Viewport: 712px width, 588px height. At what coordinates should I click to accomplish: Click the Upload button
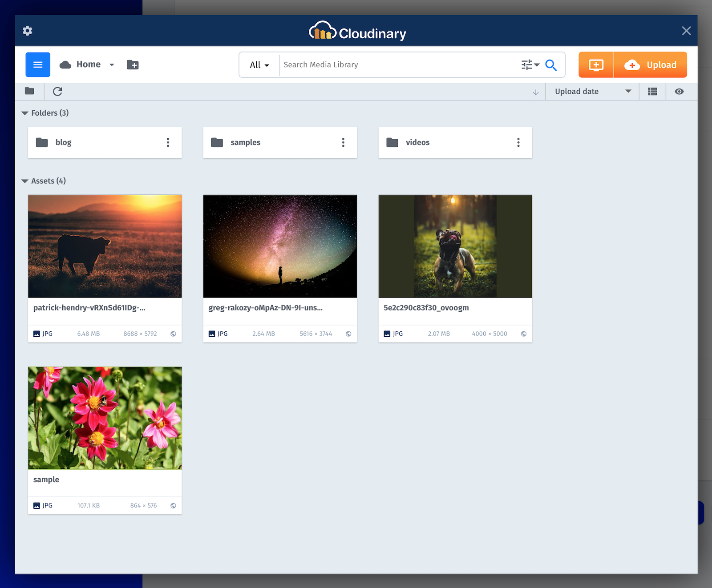pyautogui.click(x=651, y=65)
